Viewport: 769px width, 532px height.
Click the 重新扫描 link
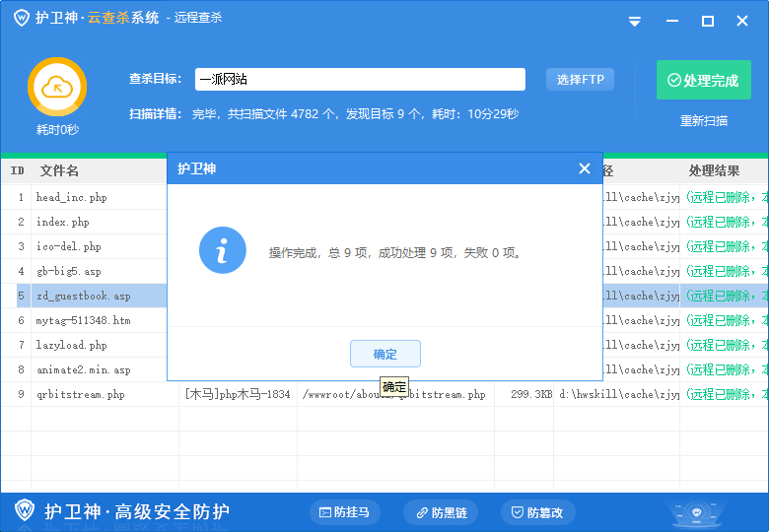(x=703, y=121)
